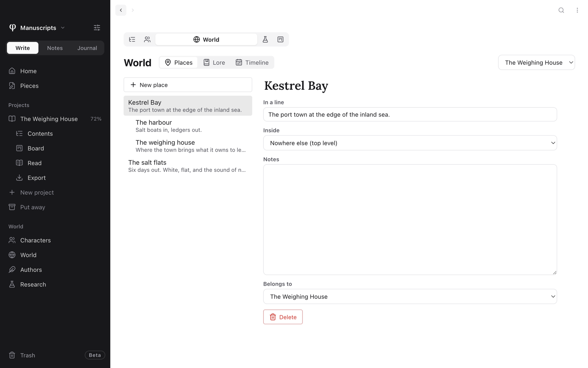Image resolution: width=588 pixels, height=368 pixels.
Task: Go back with the left arrow
Action: coord(121,10)
